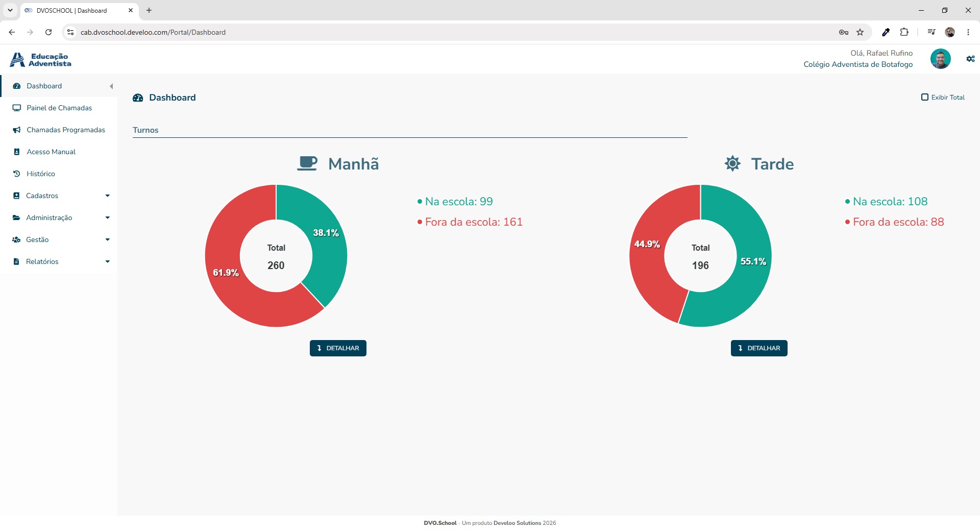Bookmark this page with star icon
This screenshot has width=980, height=531.
click(860, 32)
